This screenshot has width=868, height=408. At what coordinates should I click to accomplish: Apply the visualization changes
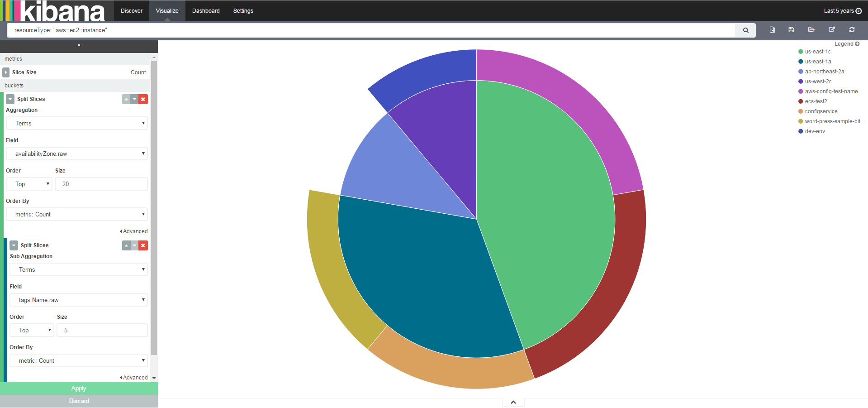click(x=78, y=388)
